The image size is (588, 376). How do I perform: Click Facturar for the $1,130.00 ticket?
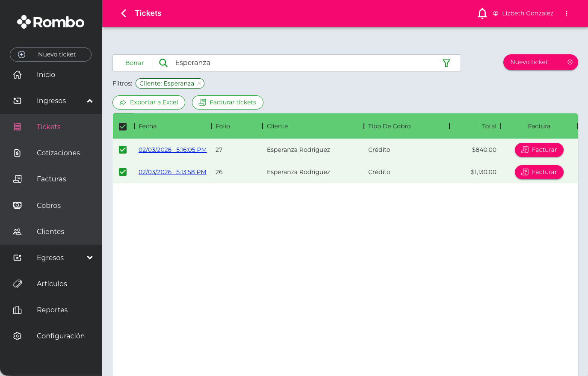click(539, 172)
